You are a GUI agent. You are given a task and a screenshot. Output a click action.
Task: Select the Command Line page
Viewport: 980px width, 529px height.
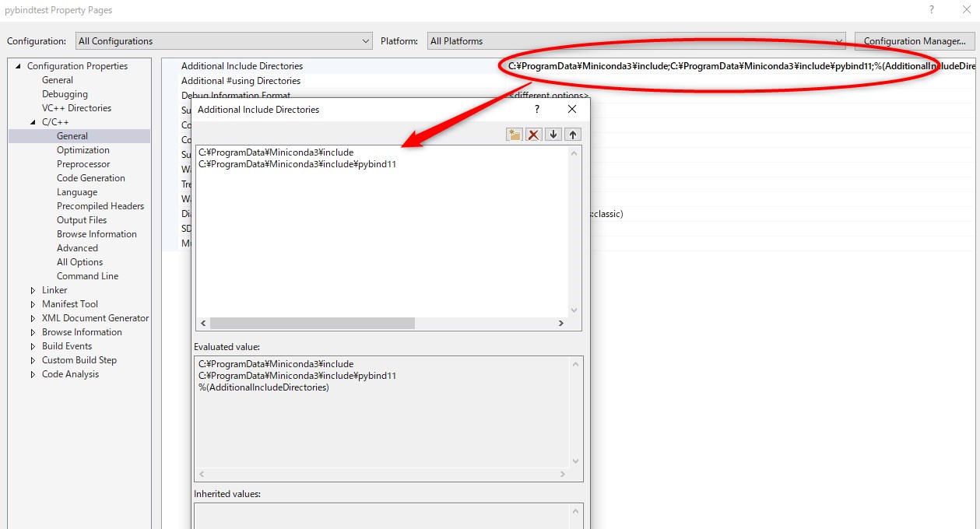88,276
